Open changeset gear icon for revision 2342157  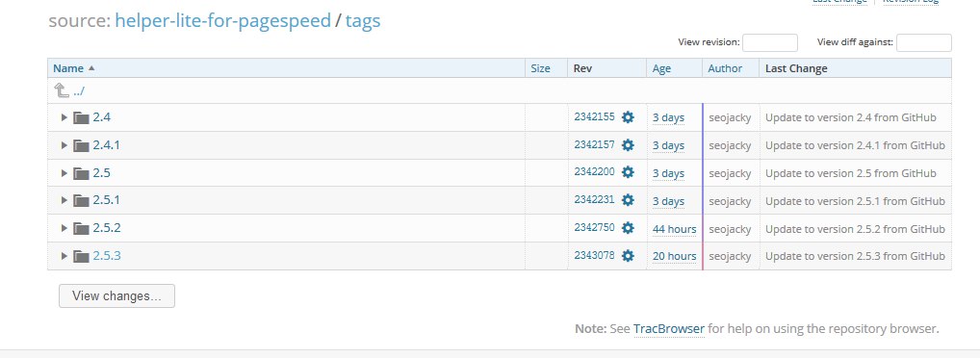tap(628, 145)
